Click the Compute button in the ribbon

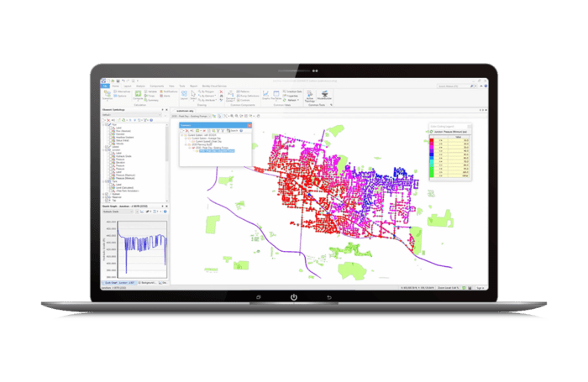[x=138, y=95]
